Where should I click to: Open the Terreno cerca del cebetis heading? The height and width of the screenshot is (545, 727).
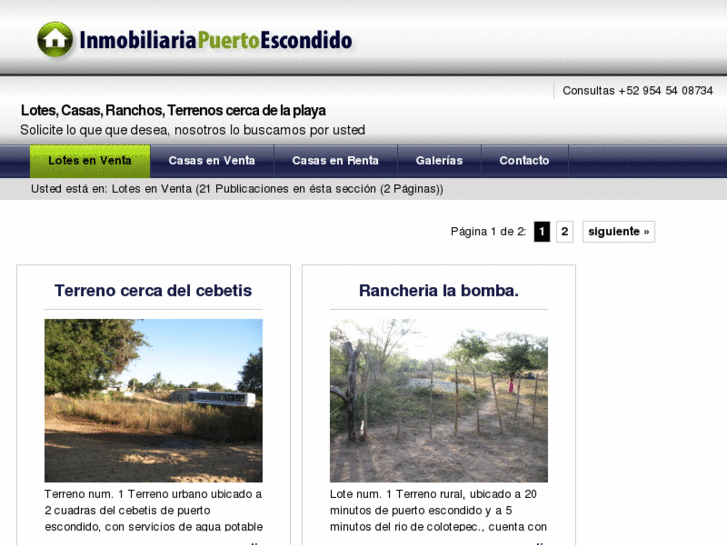coord(153,290)
